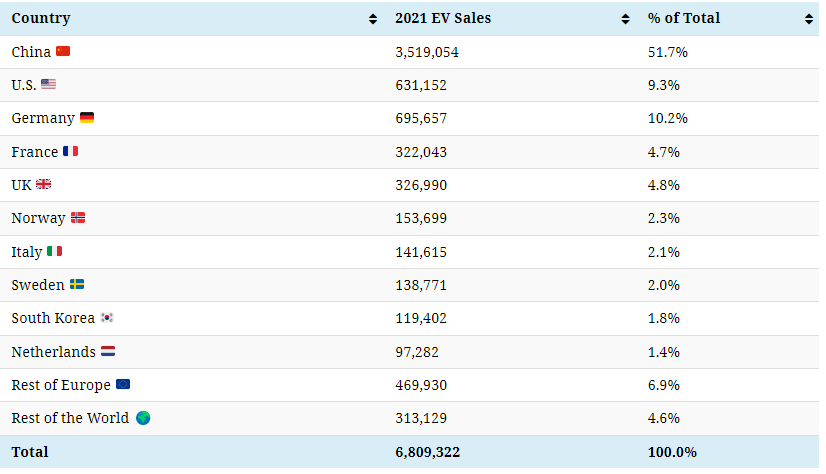Click the Norway flag icon
826x474 pixels.
point(78,218)
